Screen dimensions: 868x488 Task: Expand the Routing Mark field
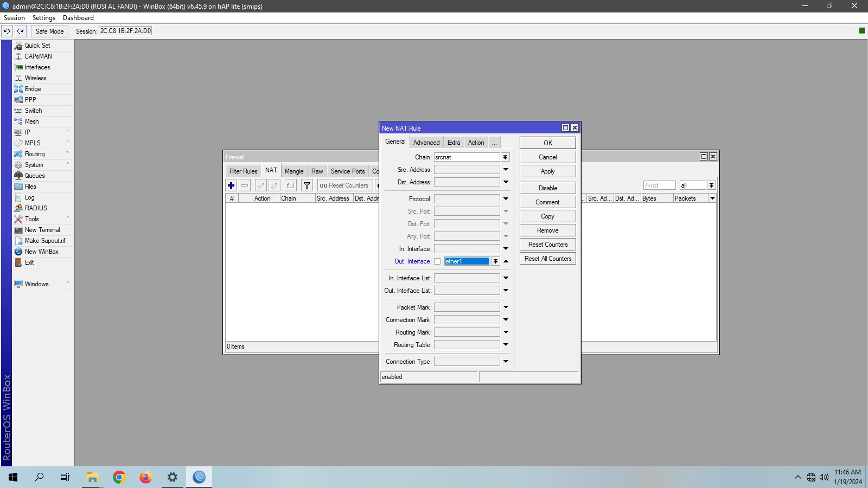point(506,332)
